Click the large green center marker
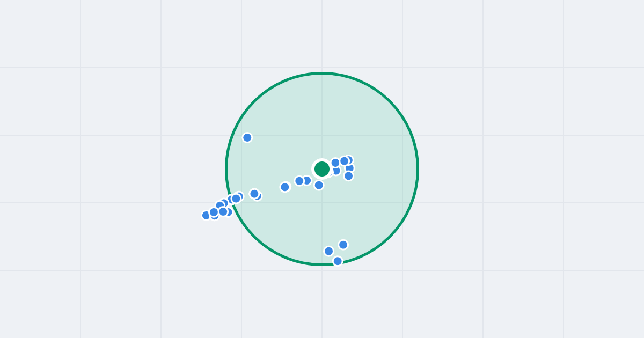This screenshot has height=338, width=644. (322, 169)
